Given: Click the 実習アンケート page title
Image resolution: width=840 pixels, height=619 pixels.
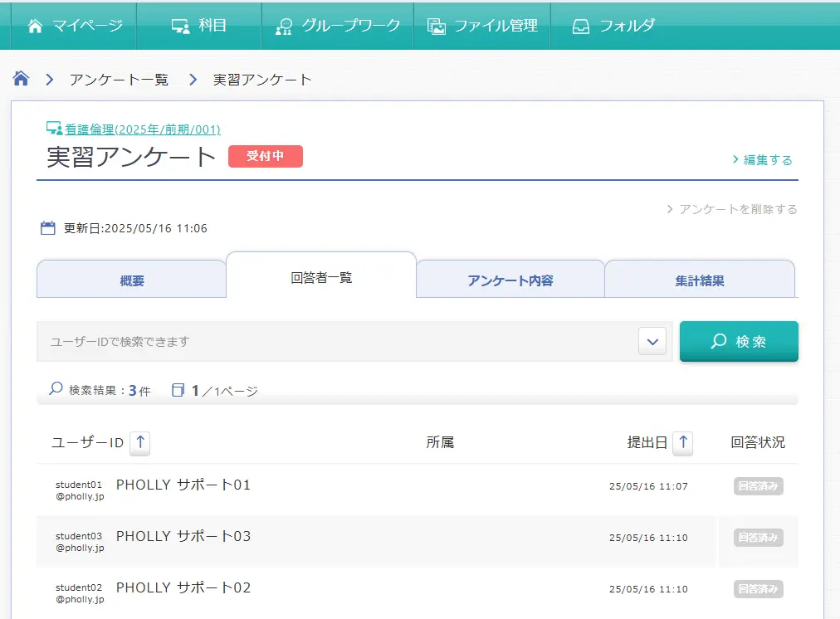Looking at the screenshot, I should [131, 157].
